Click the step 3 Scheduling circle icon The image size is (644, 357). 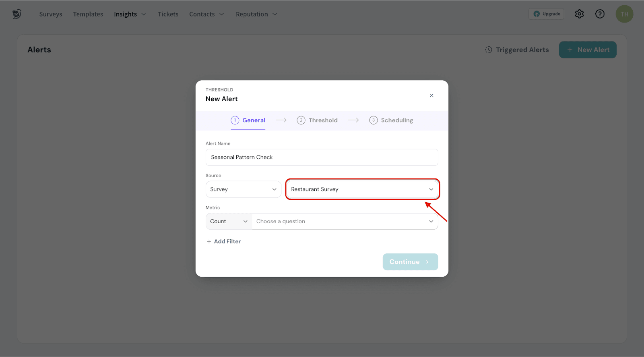[x=373, y=120]
